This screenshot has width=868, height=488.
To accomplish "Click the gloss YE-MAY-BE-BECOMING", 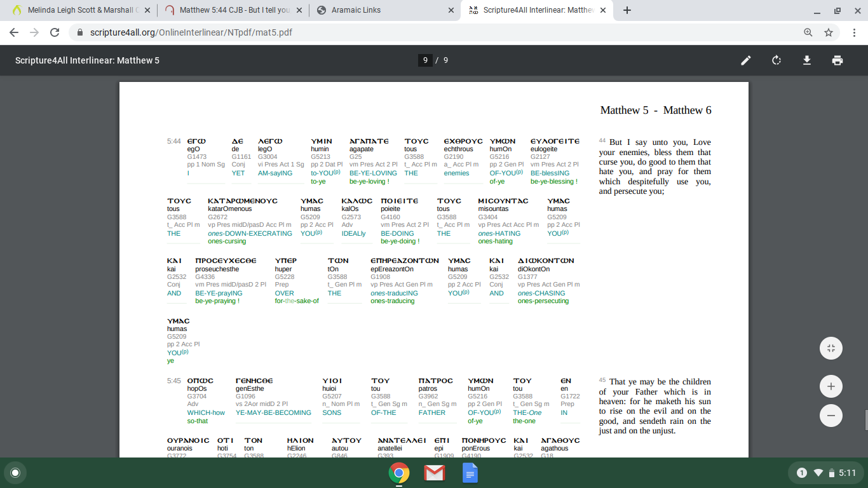I will 273,412.
